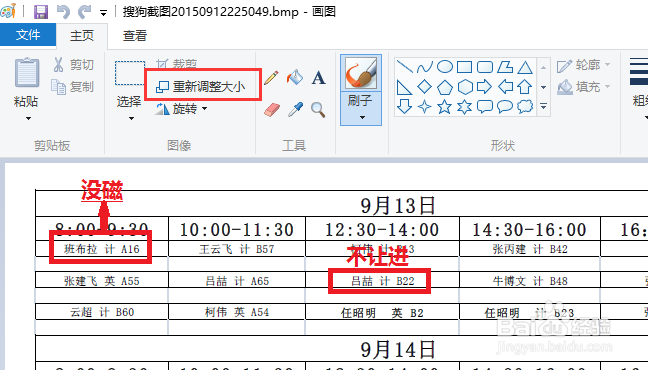This screenshot has width=648, height=370.
Task: Select the Five-point star shape
Action: 444,107
